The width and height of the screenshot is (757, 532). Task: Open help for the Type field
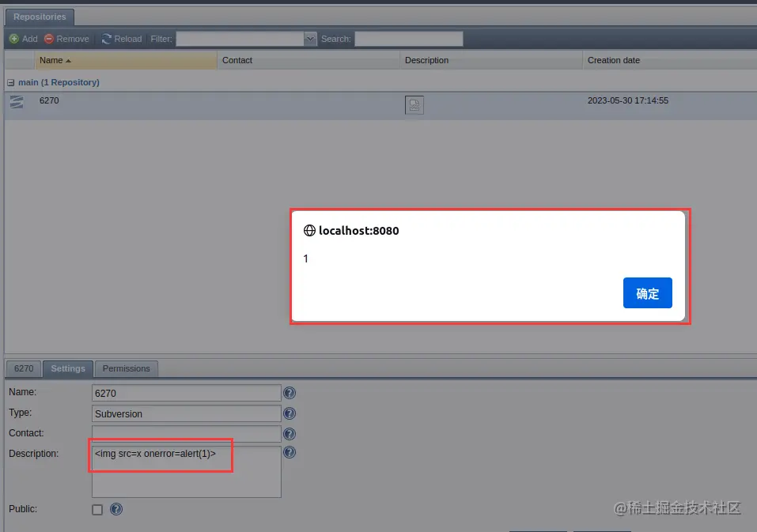coord(290,413)
